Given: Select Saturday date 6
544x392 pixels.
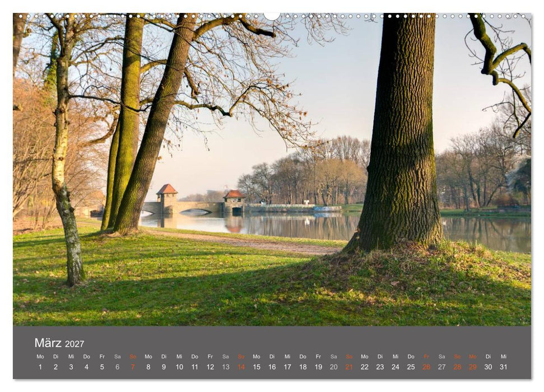Looking at the screenshot, I should point(117,367).
